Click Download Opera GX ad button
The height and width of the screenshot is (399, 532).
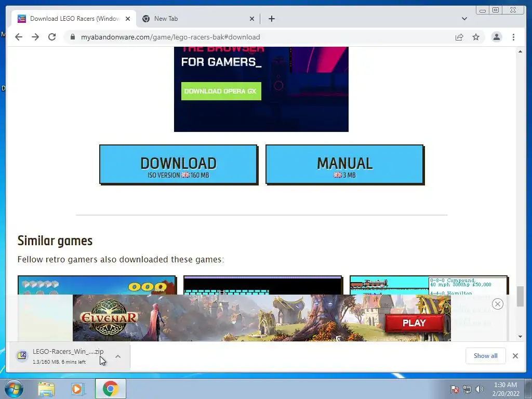[221, 91]
